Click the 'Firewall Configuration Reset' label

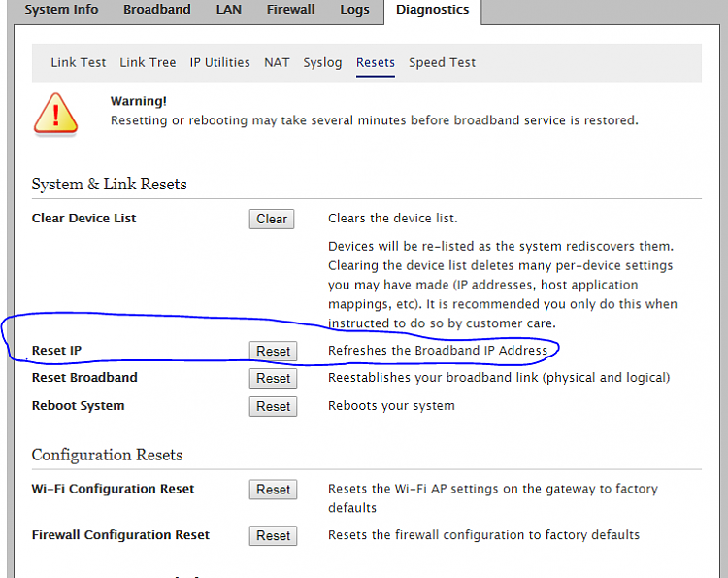pyautogui.click(x=120, y=535)
